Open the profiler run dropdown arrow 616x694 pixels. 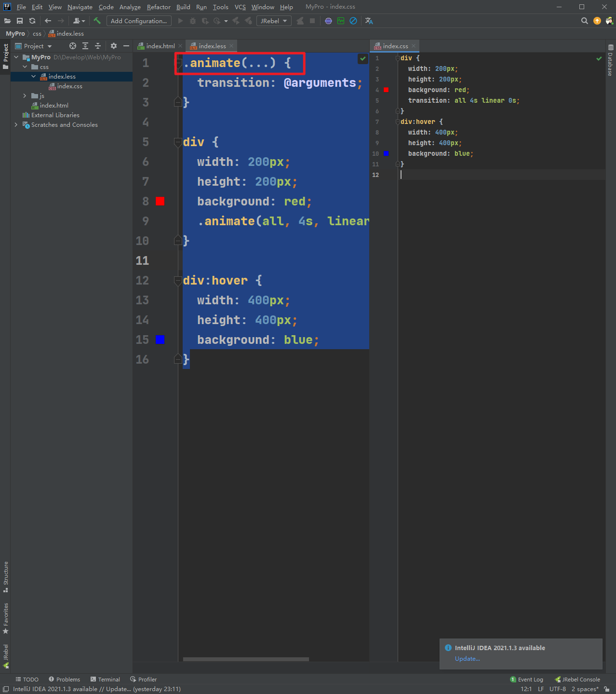pyautogui.click(x=226, y=21)
